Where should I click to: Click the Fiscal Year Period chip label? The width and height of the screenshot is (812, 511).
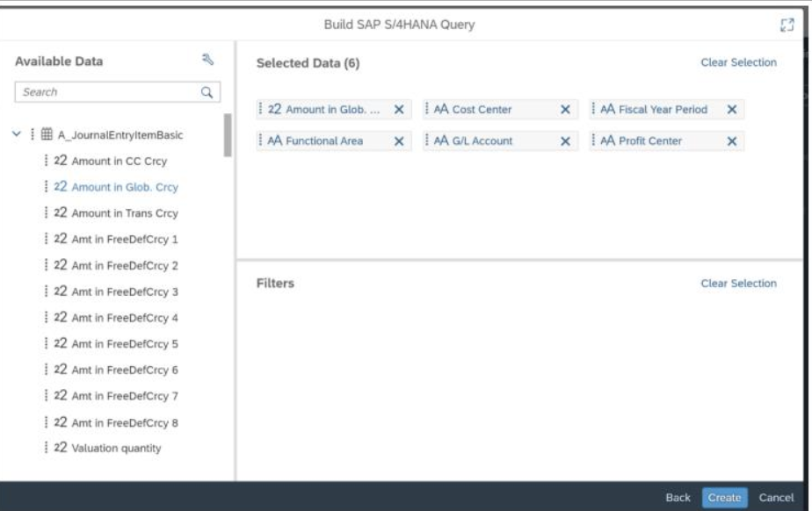pos(663,110)
